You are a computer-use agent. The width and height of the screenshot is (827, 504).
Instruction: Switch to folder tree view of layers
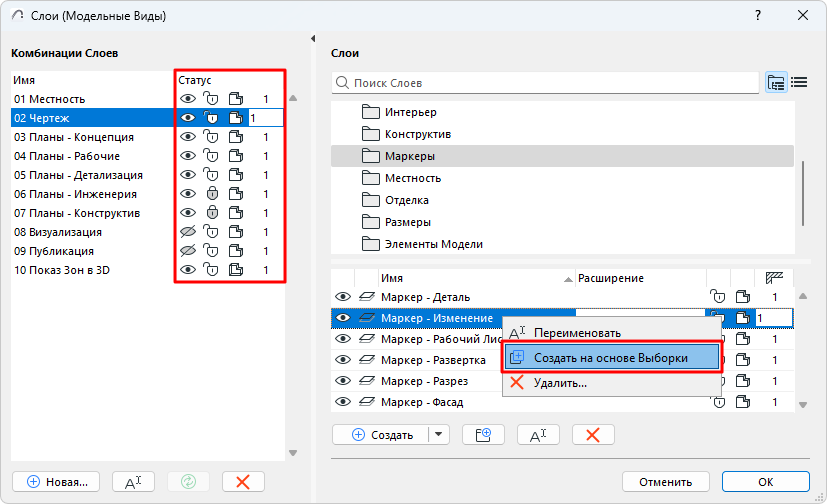click(776, 82)
